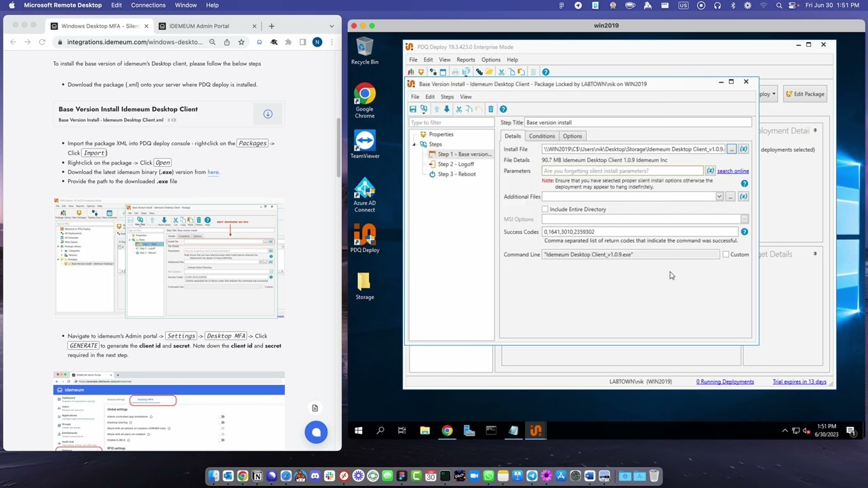Open Google Chrome desktop shortcut
This screenshot has height=488, width=868.
(x=364, y=102)
